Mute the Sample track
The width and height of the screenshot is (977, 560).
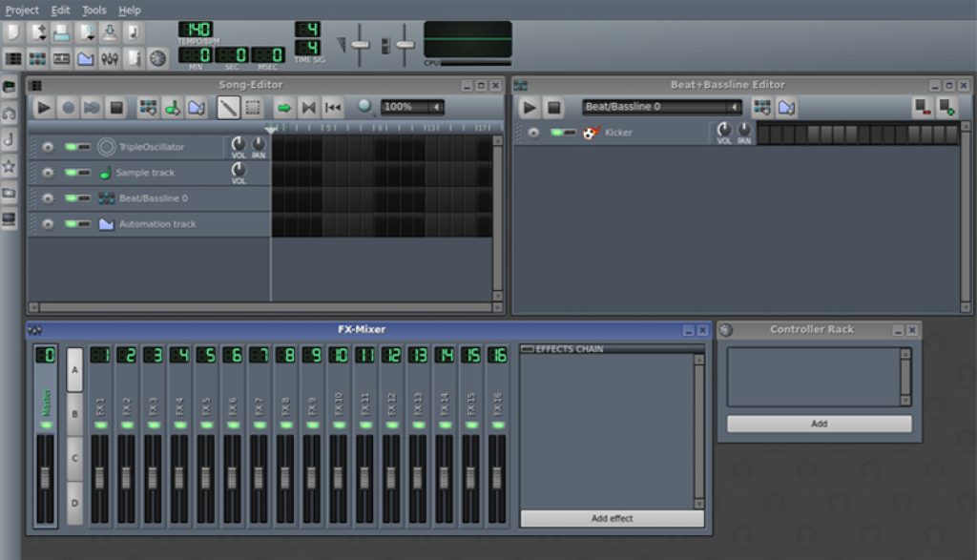click(71, 173)
